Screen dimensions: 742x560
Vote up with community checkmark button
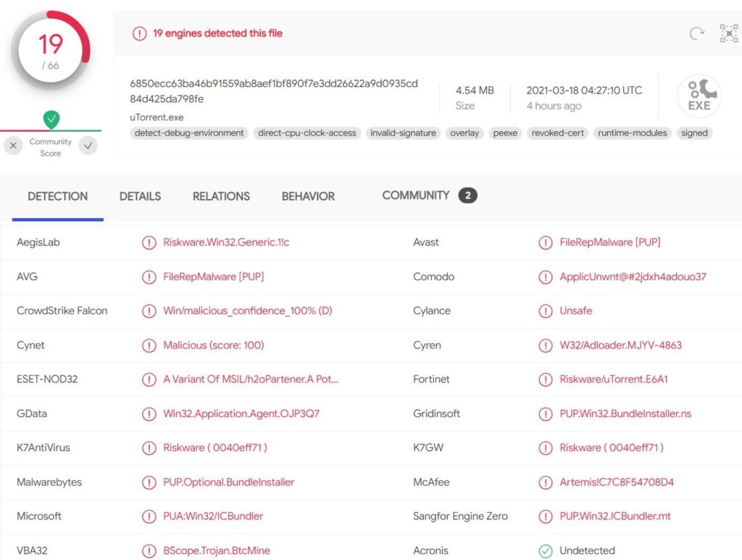88,146
